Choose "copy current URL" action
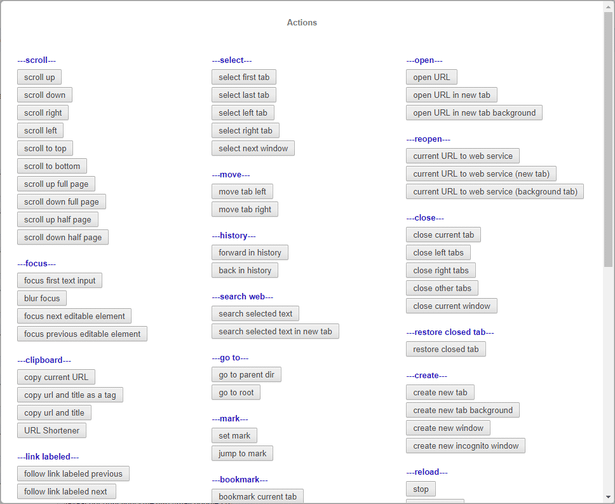Viewport: 615px width, 504px height. pos(56,377)
